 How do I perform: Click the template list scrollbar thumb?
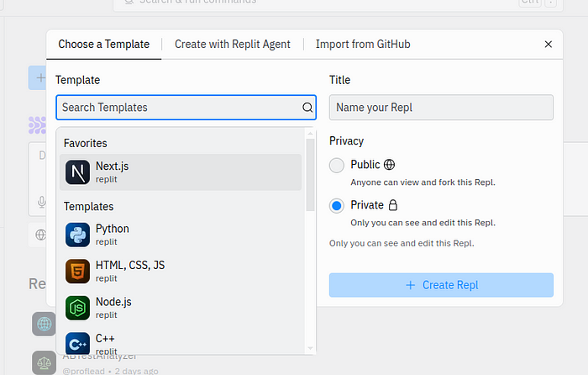pos(310,175)
